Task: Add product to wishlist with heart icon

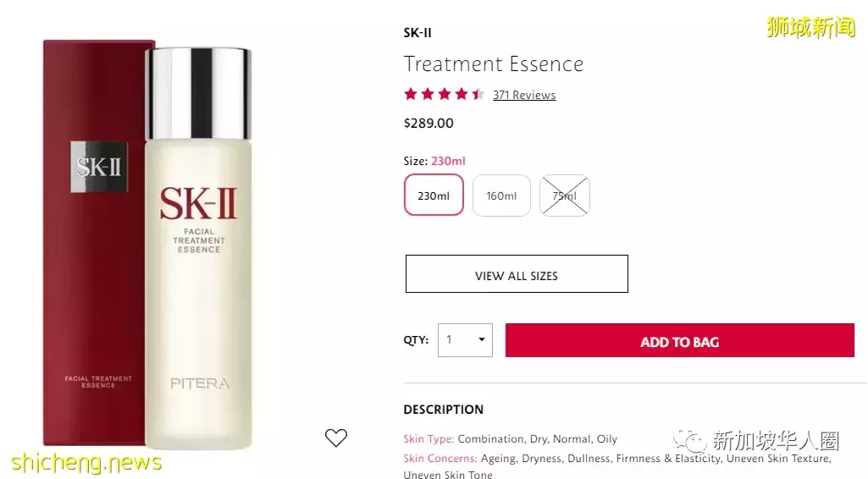Action: [x=336, y=438]
